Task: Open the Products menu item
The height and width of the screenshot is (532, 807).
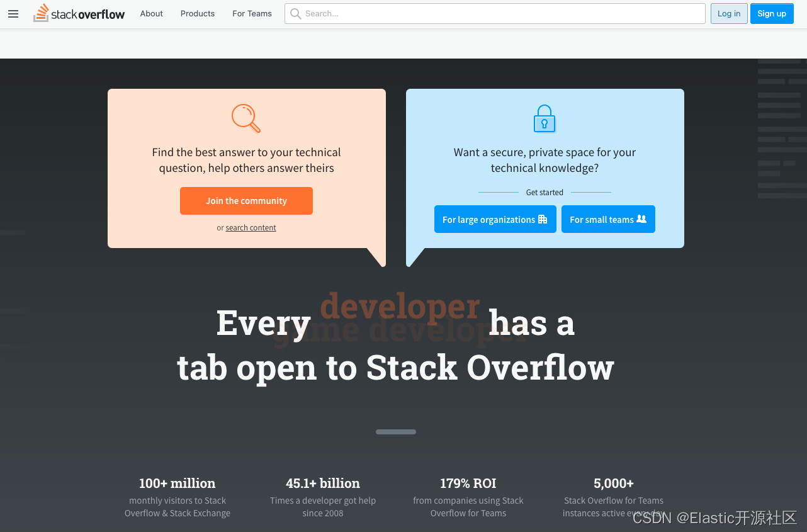Action: coord(198,14)
